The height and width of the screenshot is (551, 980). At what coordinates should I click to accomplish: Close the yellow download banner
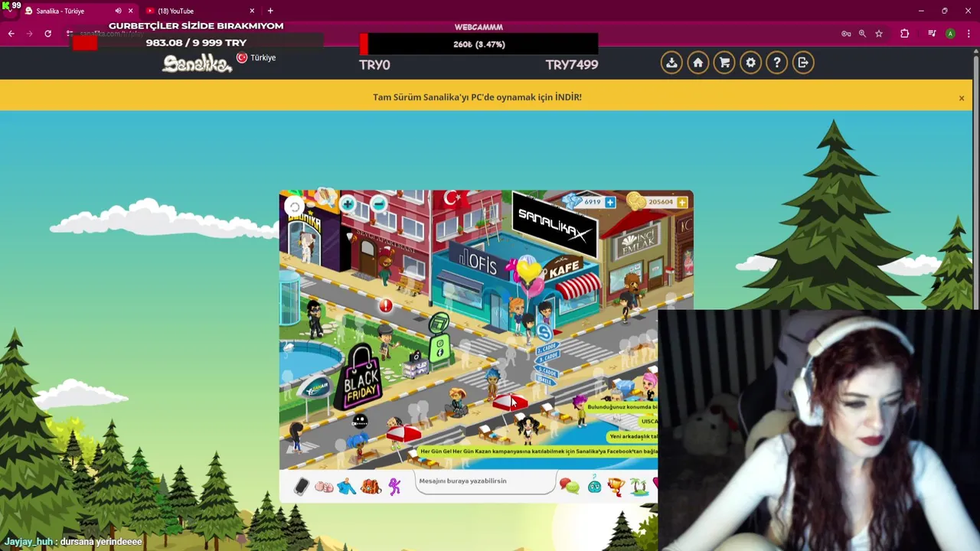click(x=961, y=98)
